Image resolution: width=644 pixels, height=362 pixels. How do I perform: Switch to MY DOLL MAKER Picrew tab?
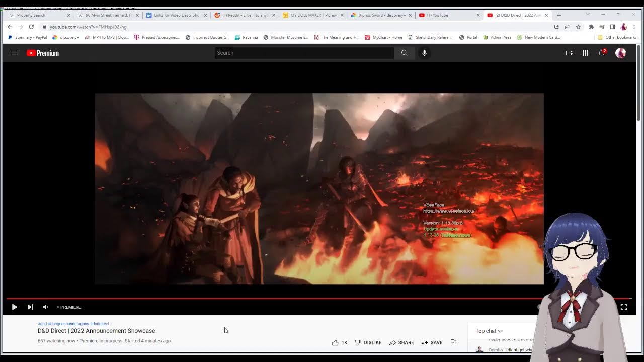[312, 15]
